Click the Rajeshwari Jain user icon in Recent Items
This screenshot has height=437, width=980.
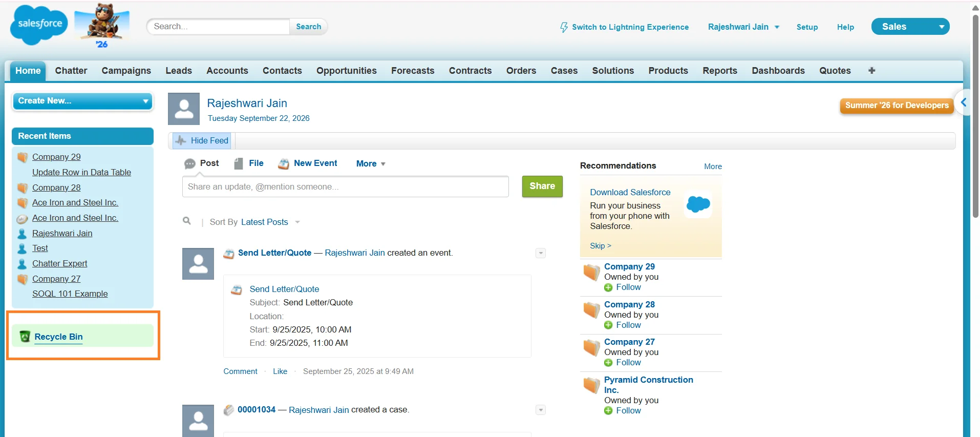[22, 234]
